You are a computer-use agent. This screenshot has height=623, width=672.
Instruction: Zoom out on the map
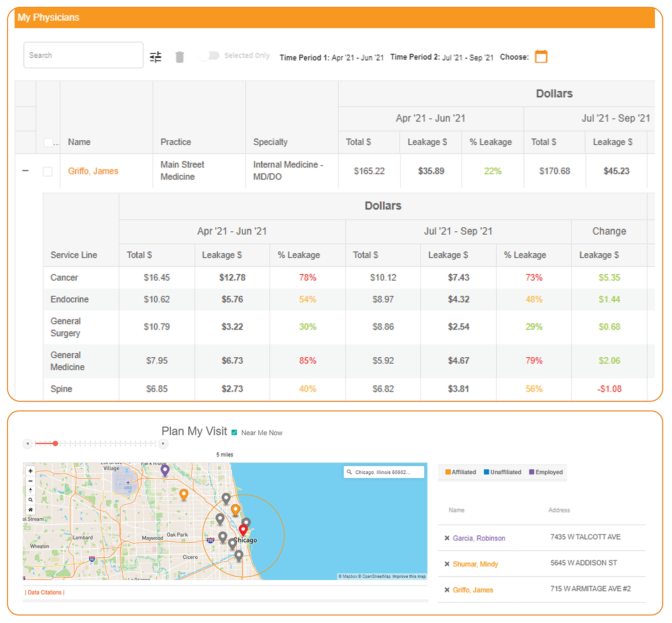(x=31, y=481)
